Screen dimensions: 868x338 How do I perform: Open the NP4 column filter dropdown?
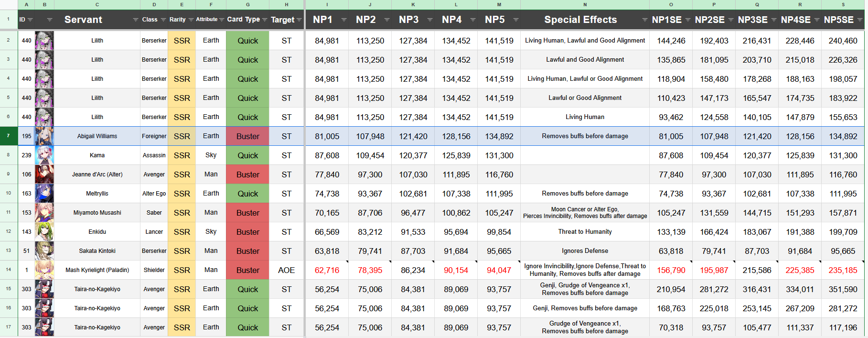(x=473, y=20)
